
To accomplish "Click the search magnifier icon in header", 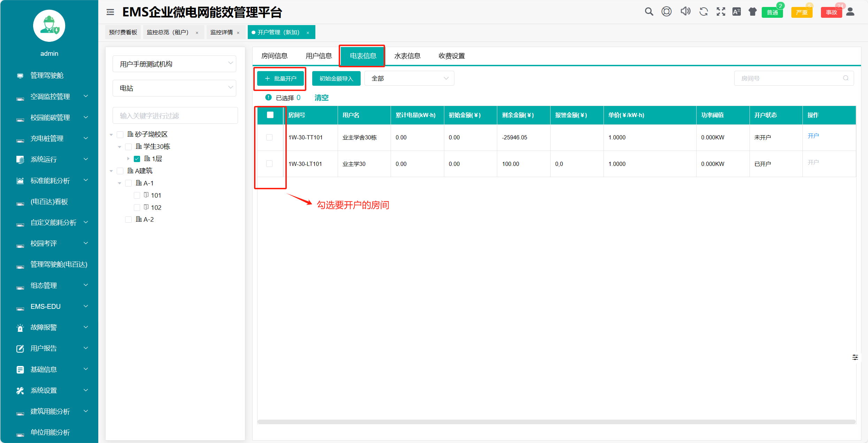I will click(x=648, y=12).
